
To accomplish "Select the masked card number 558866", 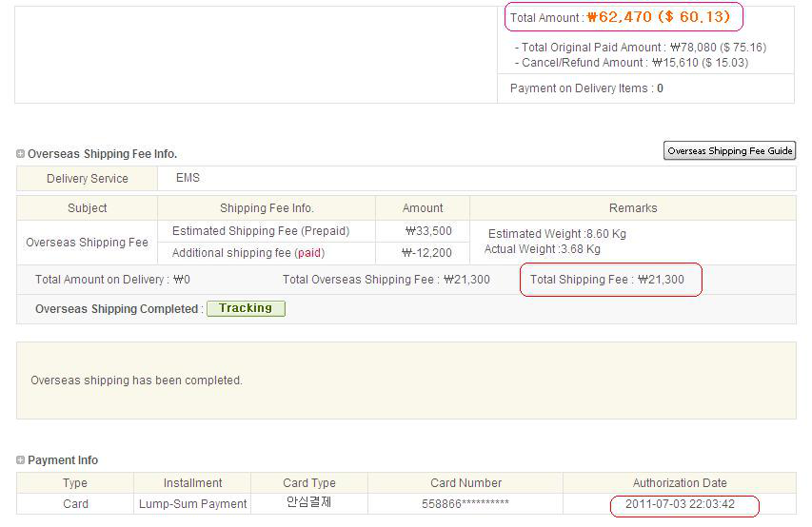I will coord(465,504).
